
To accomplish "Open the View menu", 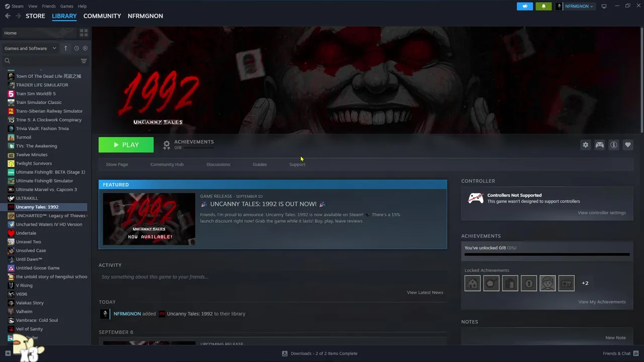I will point(33,6).
